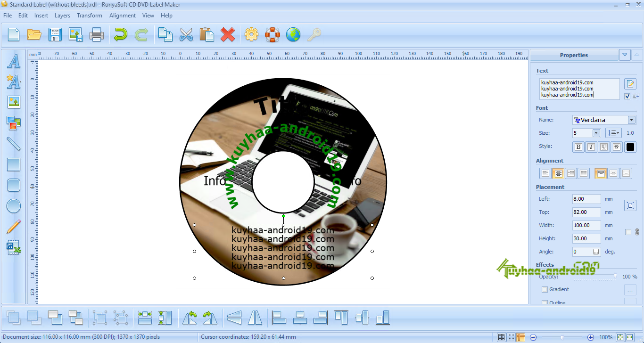The width and height of the screenshot is (644, 343).
Task: Collapse the Properties panel with its chevron
Action: [x=625, y=55]
